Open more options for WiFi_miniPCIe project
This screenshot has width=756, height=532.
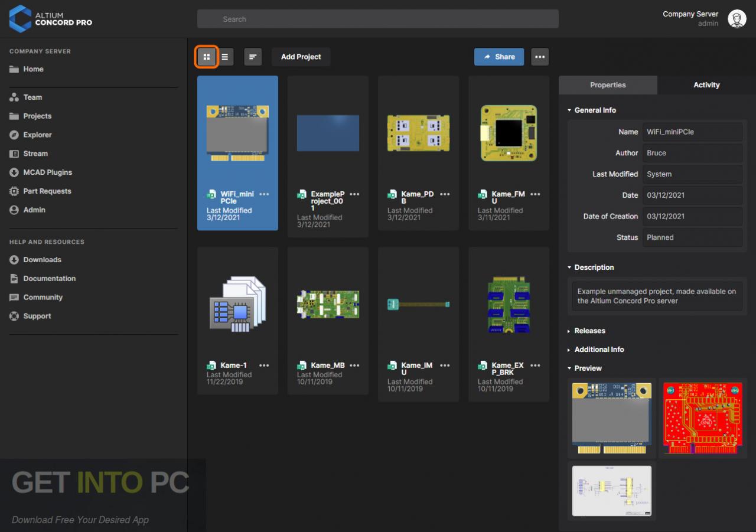coord(264,194)
